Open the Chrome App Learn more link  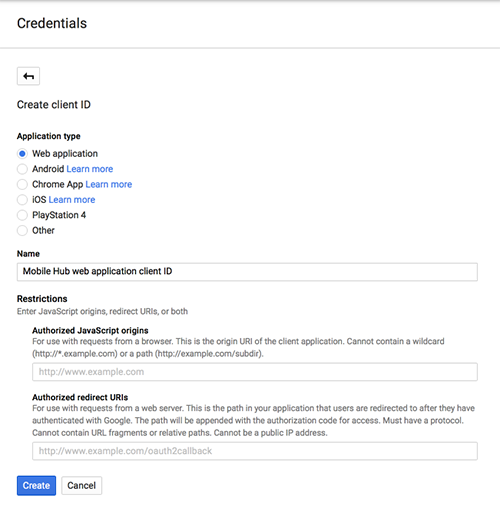pyautogui.click(x=109, y=184)
